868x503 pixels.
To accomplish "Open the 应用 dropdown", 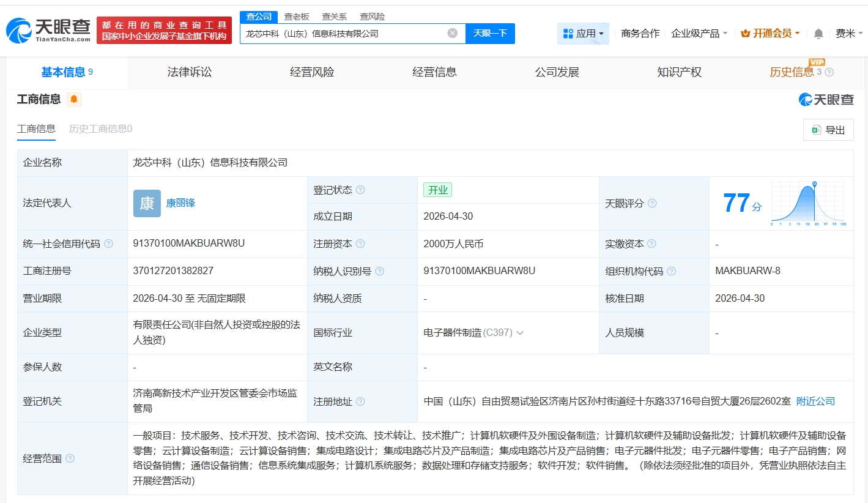I will click(x=583, y=34).
